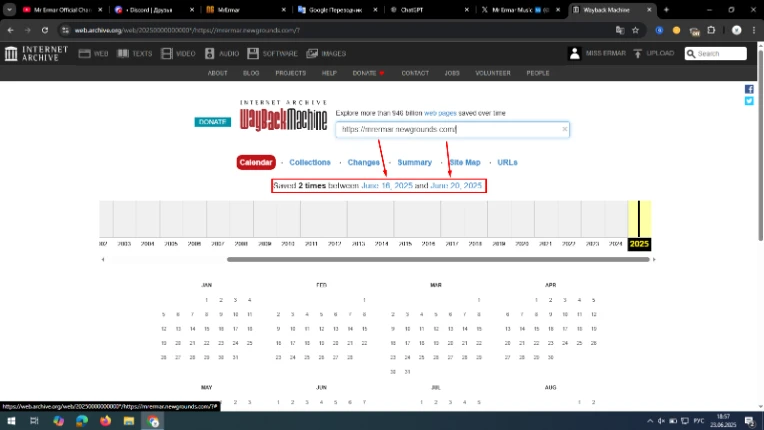Open the tab search dropdown arrow
Viewport: 764px width, 430px height.
[x=9, y=10]
